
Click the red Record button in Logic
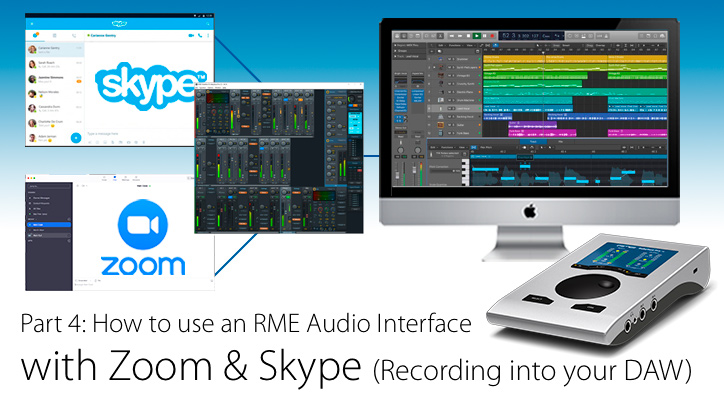[492, 36]
